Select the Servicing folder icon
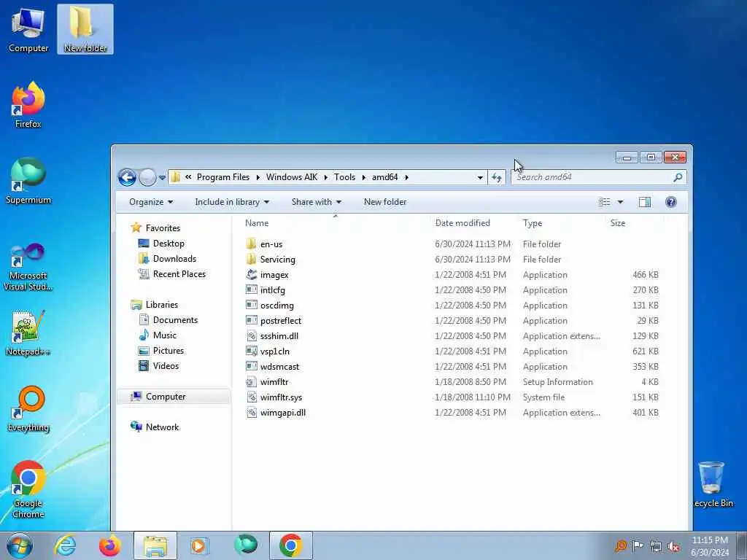This screenshot has width=747, height=560. (252, 259)
